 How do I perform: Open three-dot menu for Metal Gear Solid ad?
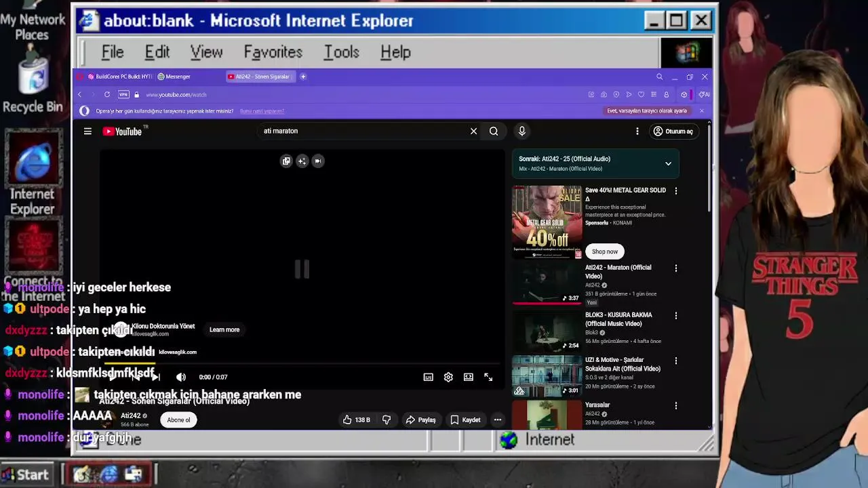coord(675,191)
